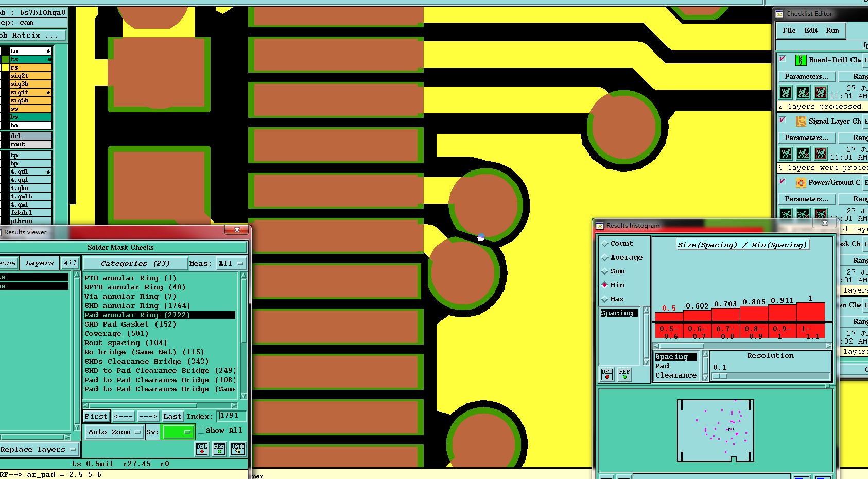Click Results histogram title bar icon

600,226
